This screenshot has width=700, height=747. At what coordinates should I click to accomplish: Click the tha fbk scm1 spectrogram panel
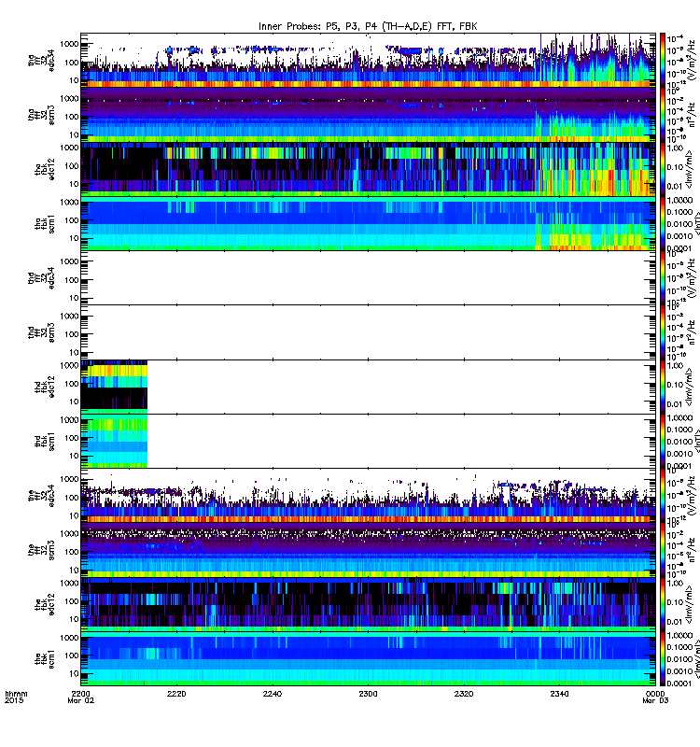click(x=368, y=223)
